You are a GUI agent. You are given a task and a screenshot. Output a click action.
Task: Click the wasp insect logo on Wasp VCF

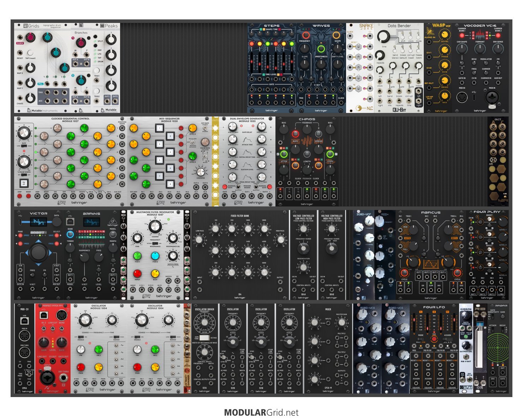[430, 31]
